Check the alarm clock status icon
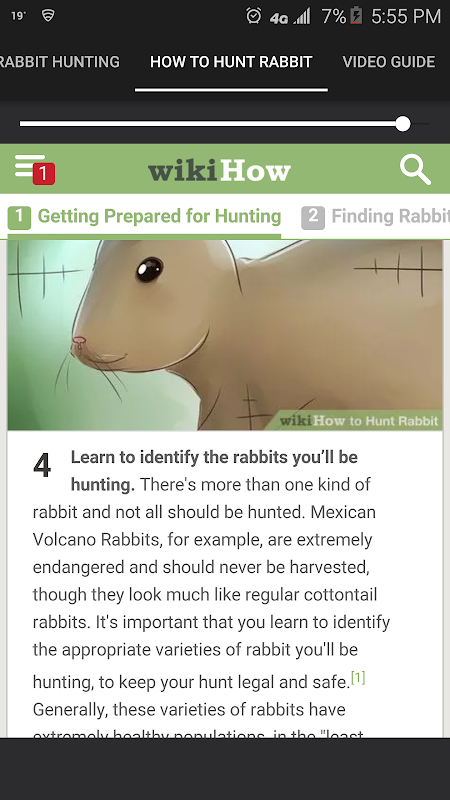 tap(254, 16)
